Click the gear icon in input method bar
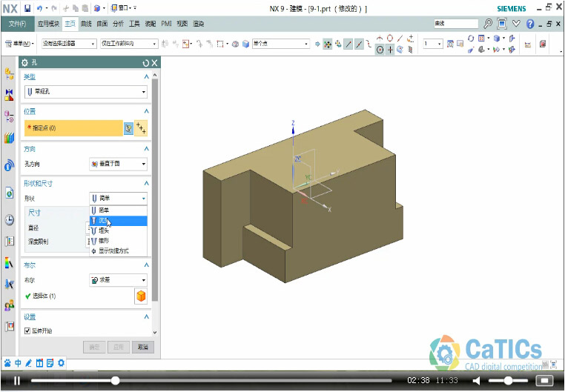 click(61, 363)
